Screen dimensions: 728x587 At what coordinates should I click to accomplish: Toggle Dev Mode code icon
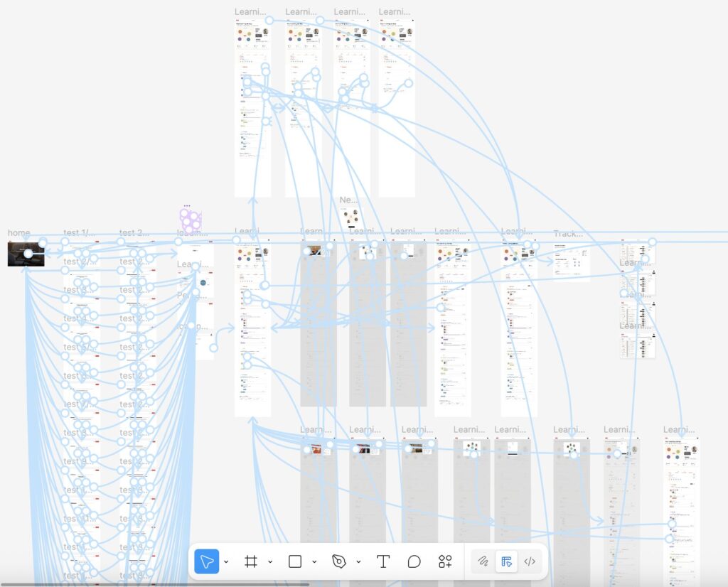pos(530,561)
